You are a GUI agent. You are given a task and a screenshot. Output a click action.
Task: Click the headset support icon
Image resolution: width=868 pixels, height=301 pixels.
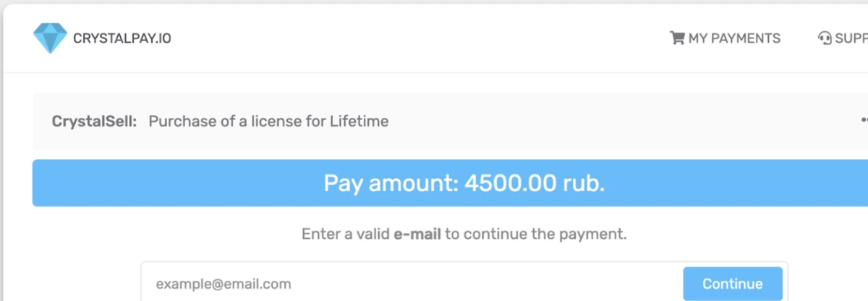tap(824, 38)
